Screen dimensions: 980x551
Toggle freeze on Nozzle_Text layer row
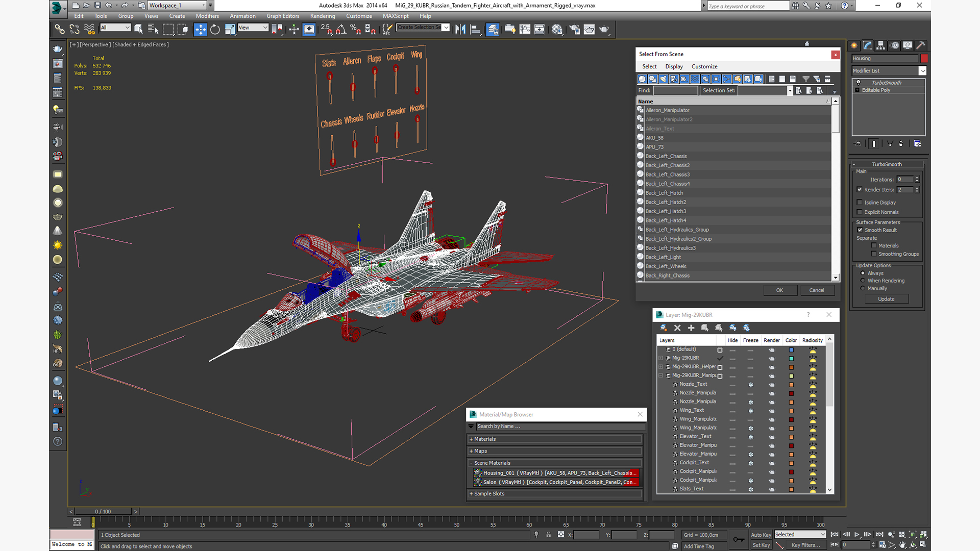pyautogui.click(x=750, y=385)
